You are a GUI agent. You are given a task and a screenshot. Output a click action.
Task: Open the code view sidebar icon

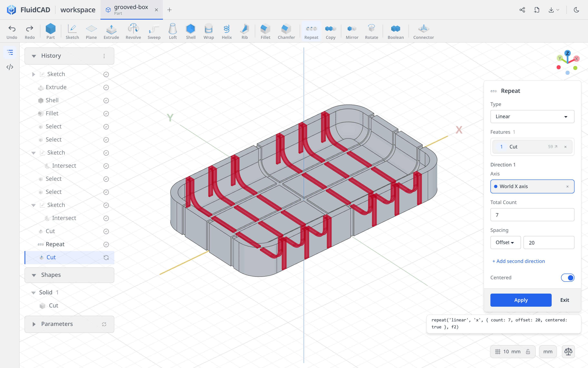pos(10,67)
